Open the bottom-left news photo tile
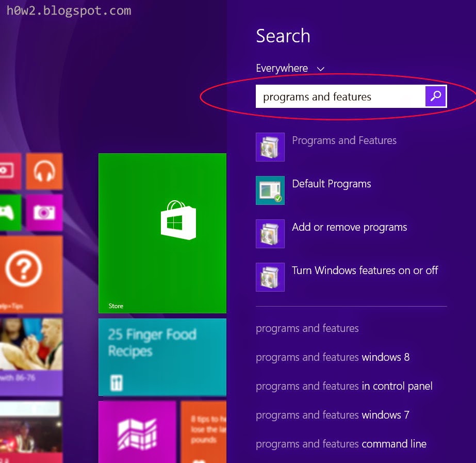Screen dimensions: 476x463 31,432
